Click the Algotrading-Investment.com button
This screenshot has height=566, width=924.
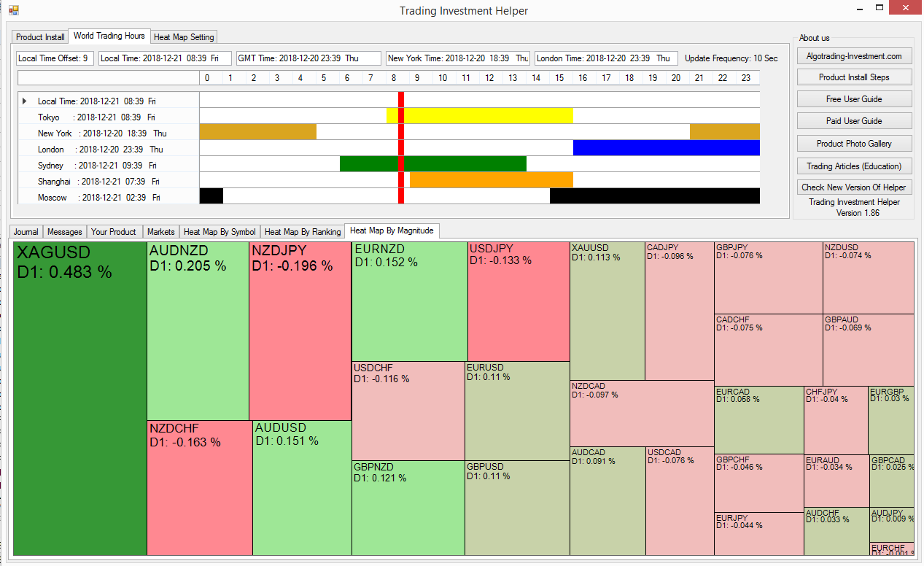[853, 56]
